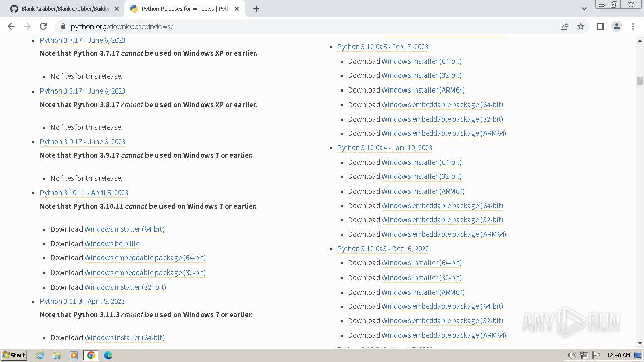Bookmark this page with the star icon

coord(581,26)
